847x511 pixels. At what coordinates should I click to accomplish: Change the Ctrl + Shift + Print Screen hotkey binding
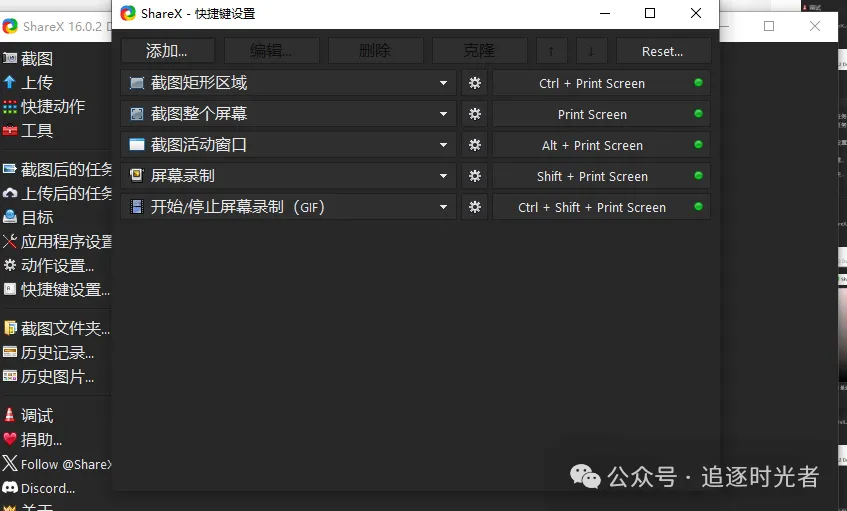point(601,207)
